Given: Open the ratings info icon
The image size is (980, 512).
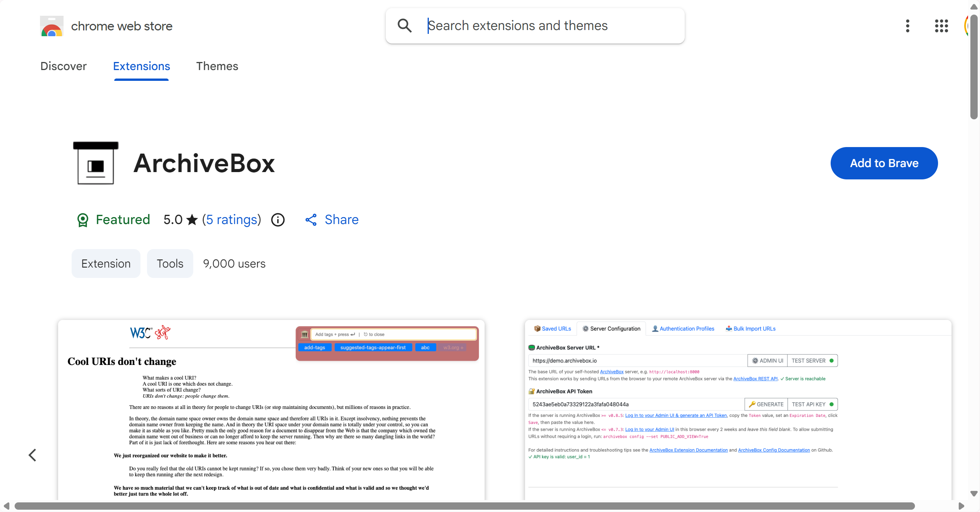Looking at the screenshot, I should pyautogui.click(x=278, y=220).
